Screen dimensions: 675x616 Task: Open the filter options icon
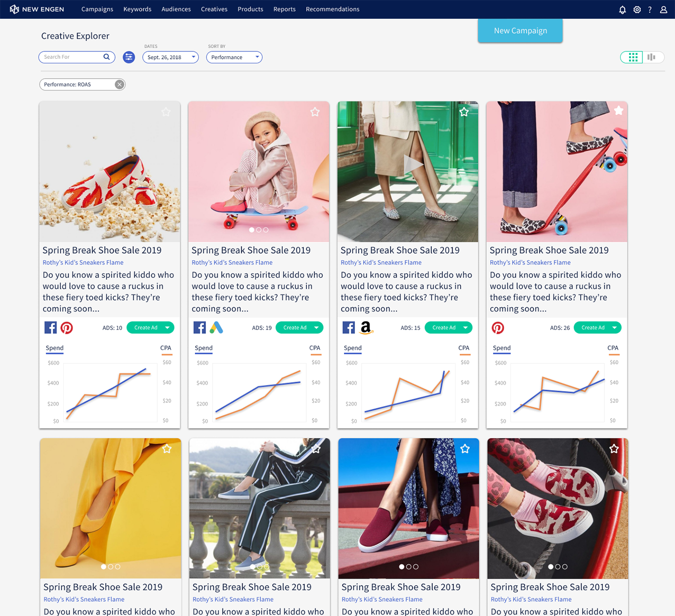click(129, 57)
